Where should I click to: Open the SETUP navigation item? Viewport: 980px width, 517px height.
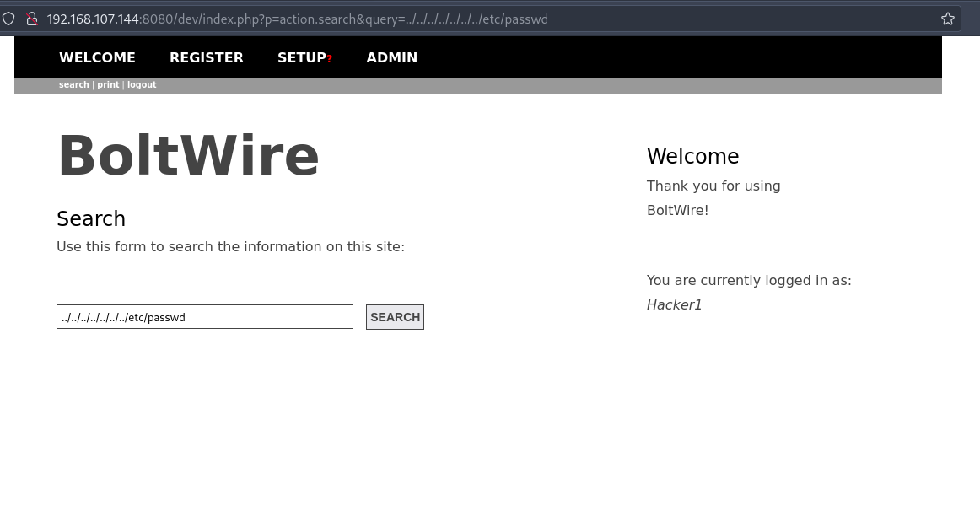tap(302, 57)
